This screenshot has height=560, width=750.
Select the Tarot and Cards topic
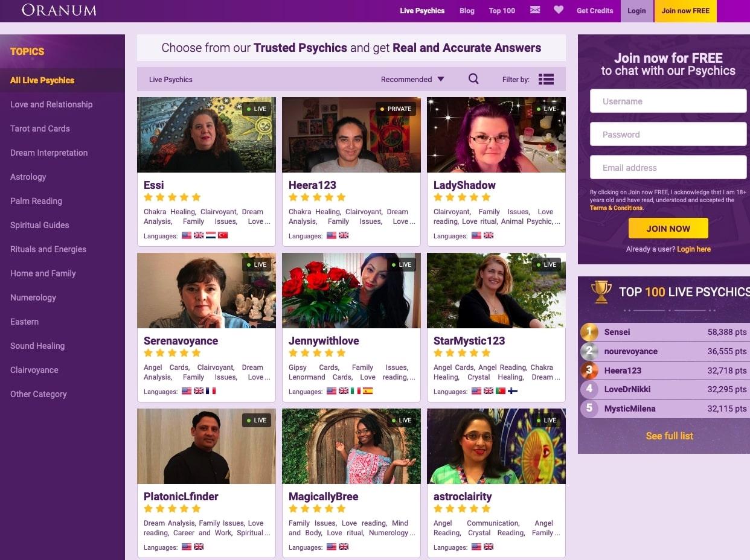[x=40, y=129]
